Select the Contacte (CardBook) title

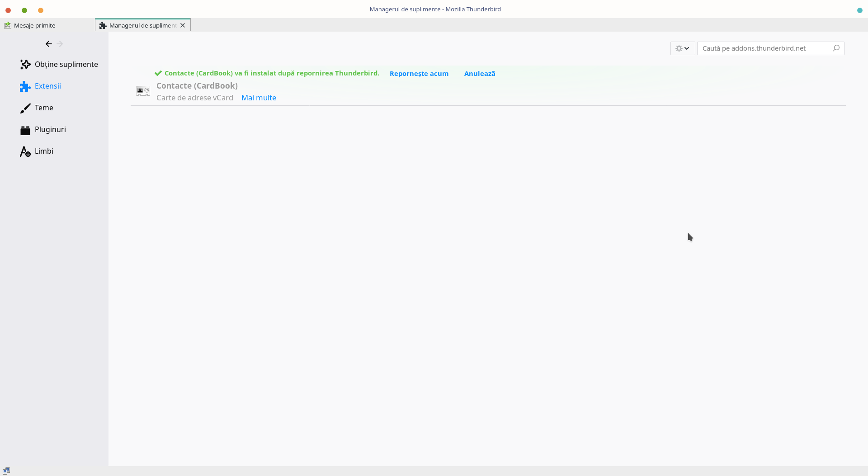197,86
